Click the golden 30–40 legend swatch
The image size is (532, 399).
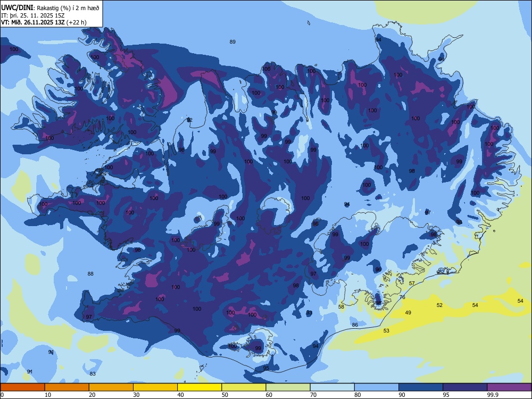point(155,387)
